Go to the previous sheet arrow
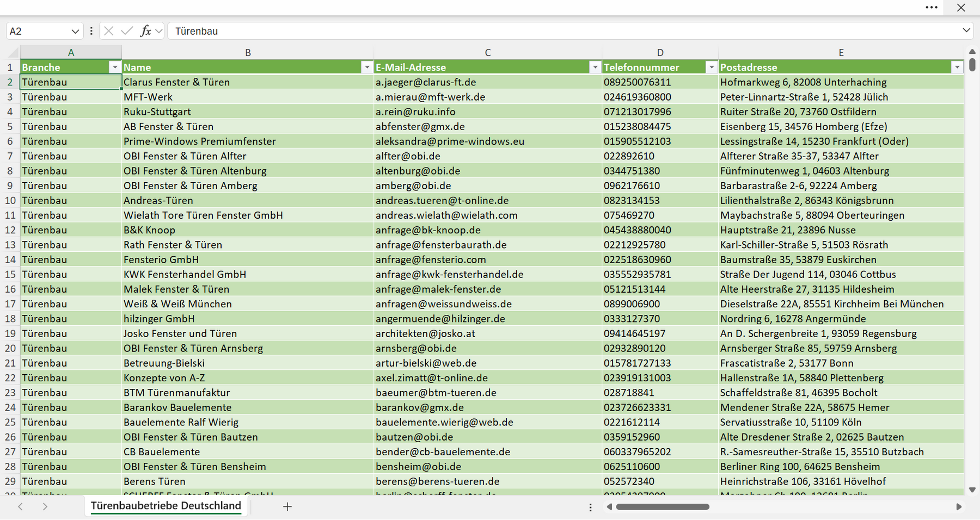Image resolution: width=980 pixels, height=520 pixels. tap(20, 506)
